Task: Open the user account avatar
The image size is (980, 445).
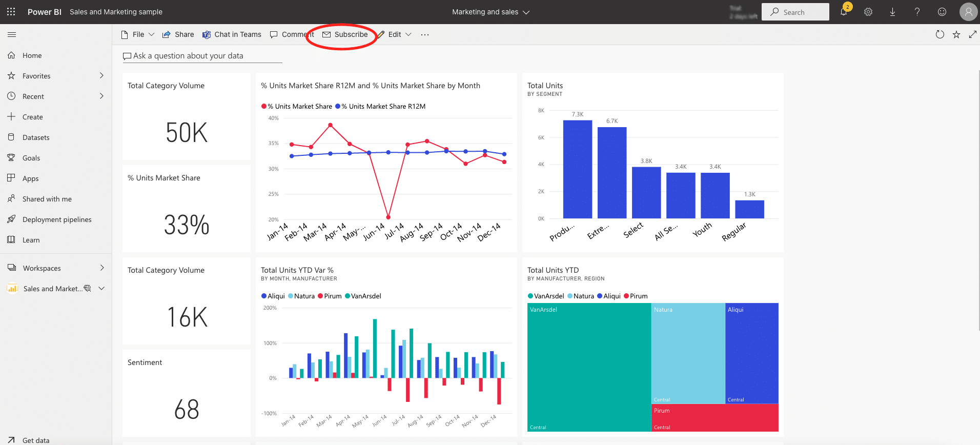Action: pos(968,12)
